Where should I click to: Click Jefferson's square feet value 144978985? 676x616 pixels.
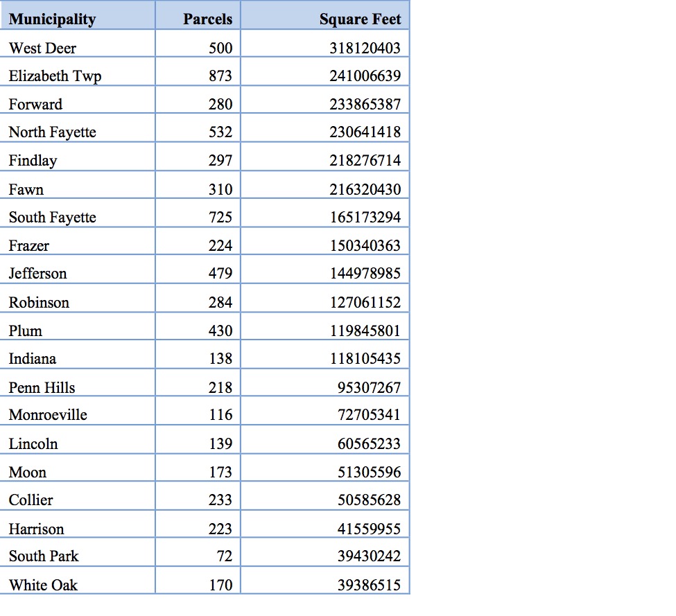365,273
